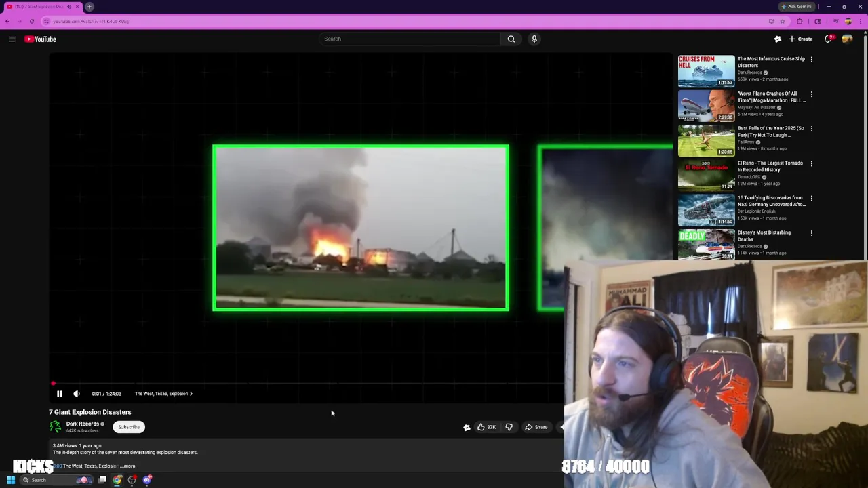Bookmark this page with star icon

coord(782,22)
